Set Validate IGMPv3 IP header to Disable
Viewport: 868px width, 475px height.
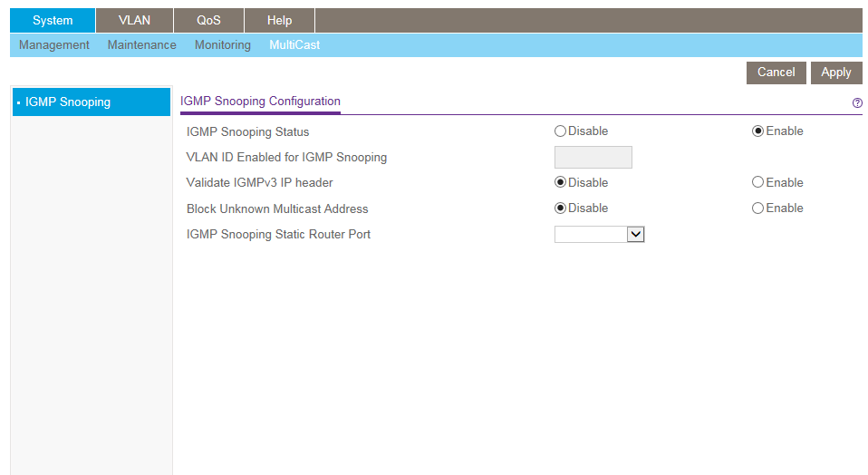560,182
